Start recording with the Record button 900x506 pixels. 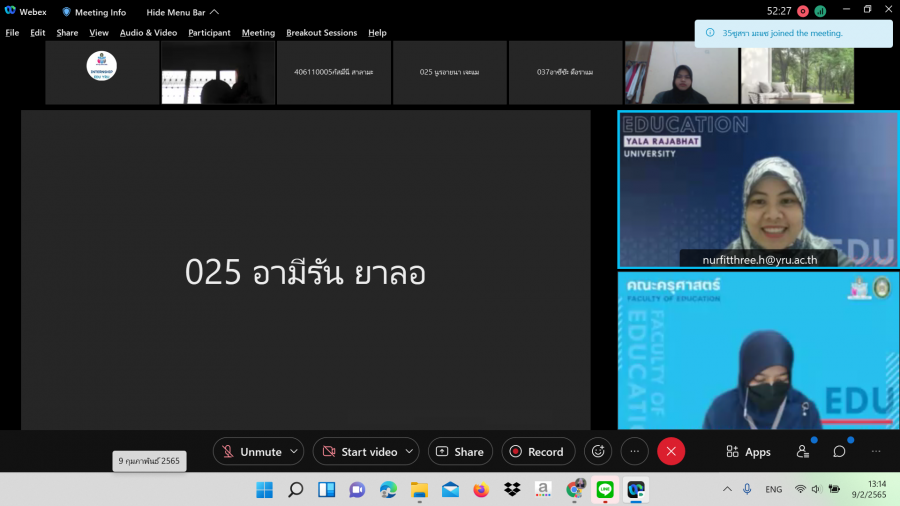(x=538, y=452)
